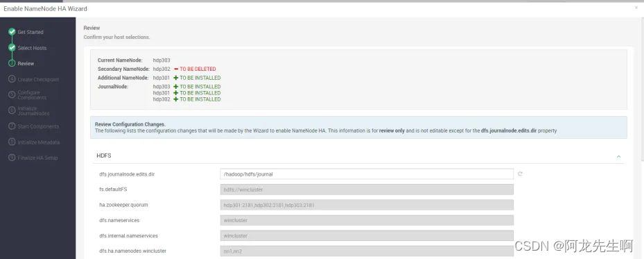Viewport: 644px width, 259px height.
Task: Click the dfs.journalnode.edits.dir input field
Action: point(367,174)
